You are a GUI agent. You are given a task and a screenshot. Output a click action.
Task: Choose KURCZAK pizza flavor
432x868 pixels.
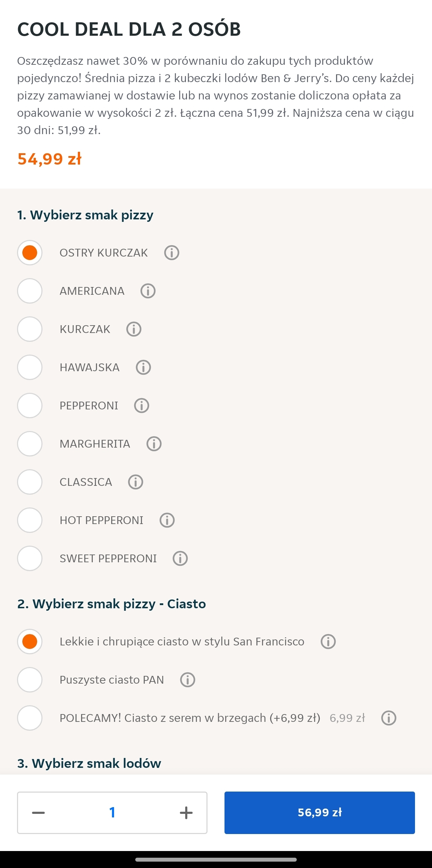tap(30, 329)
